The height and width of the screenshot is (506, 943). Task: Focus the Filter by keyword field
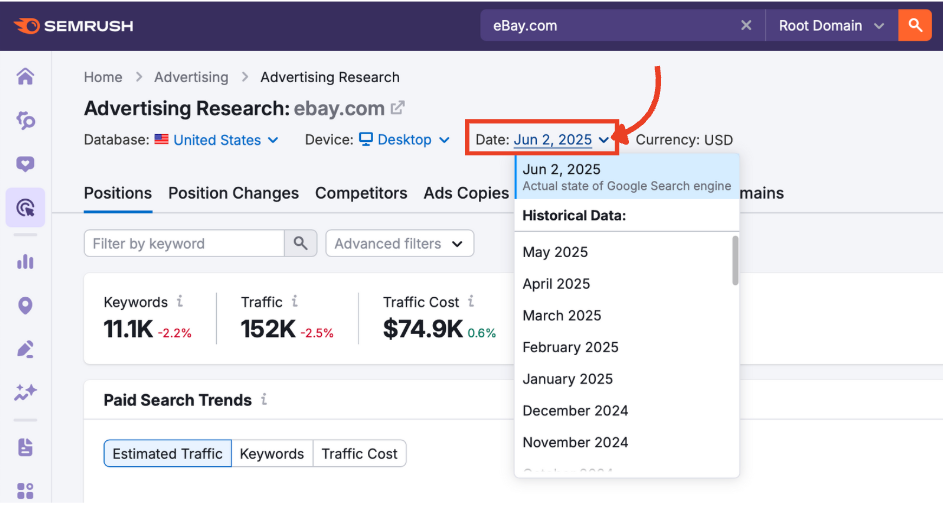pos(184,243)
